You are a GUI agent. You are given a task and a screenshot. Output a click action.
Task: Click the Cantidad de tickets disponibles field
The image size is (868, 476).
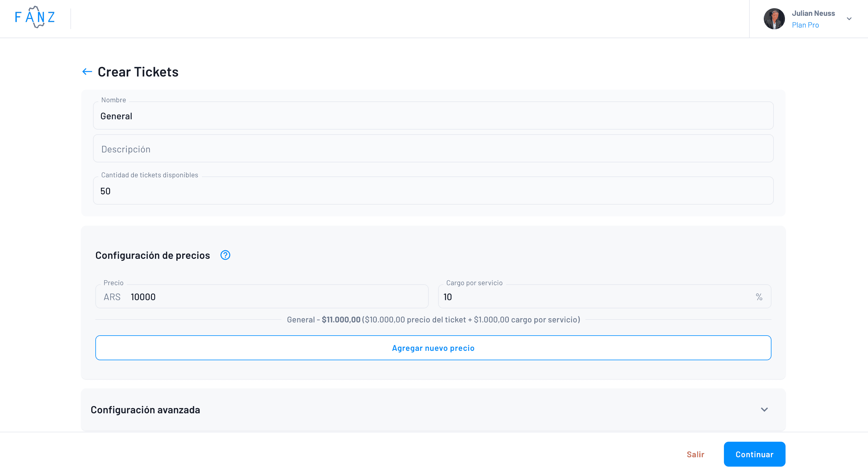click(433, 191)
